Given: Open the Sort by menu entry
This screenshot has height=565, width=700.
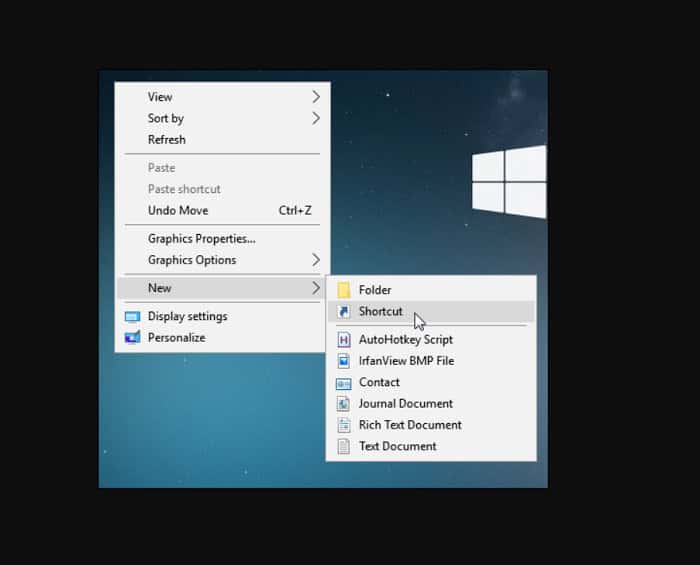Looking at the screenshot, I should tap(222, 118).
